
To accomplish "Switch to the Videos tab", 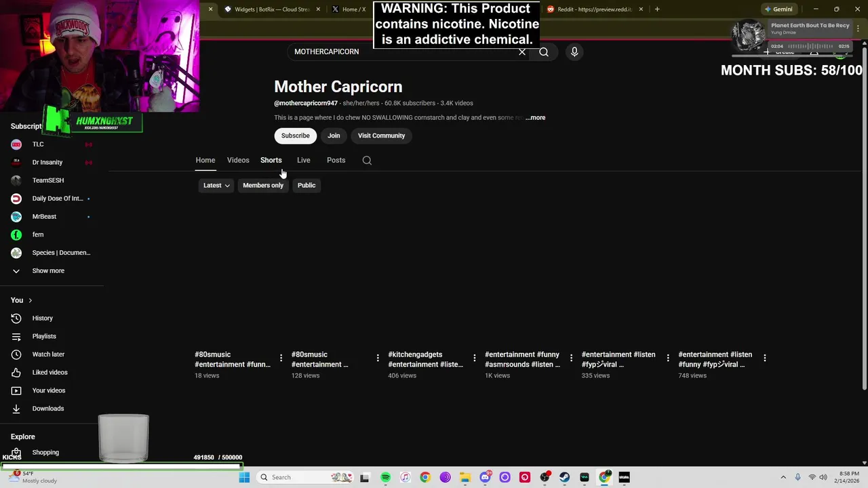I will [x=238, y=161].
